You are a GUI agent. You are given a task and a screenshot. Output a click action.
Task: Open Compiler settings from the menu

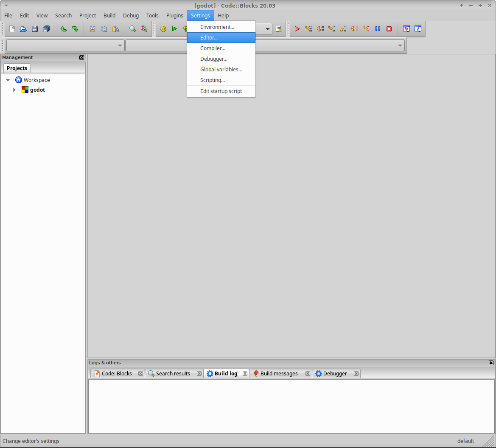click(213, 48)
